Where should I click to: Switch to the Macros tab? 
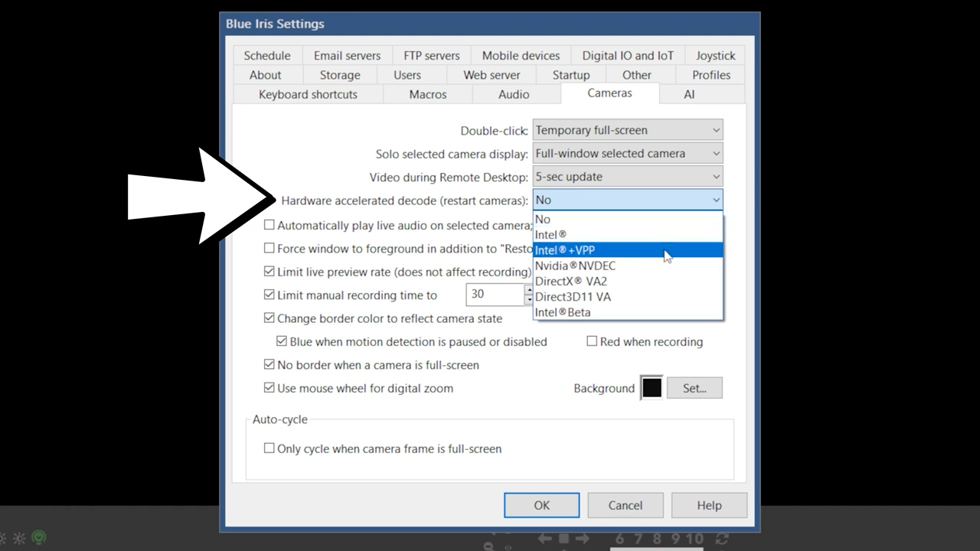tap(428, 94)
